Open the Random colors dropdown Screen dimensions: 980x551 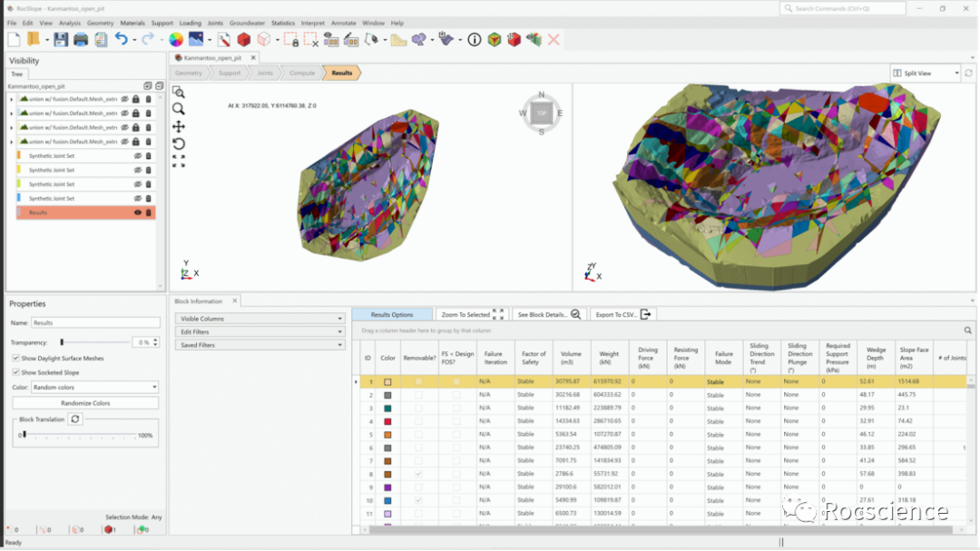[x=94, y=388]
